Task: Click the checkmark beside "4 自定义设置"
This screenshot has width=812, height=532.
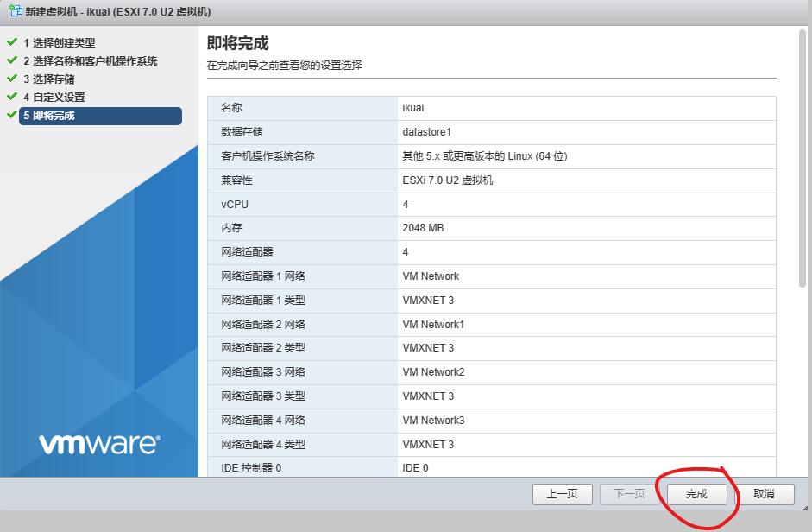Action: tap(12, 97)
